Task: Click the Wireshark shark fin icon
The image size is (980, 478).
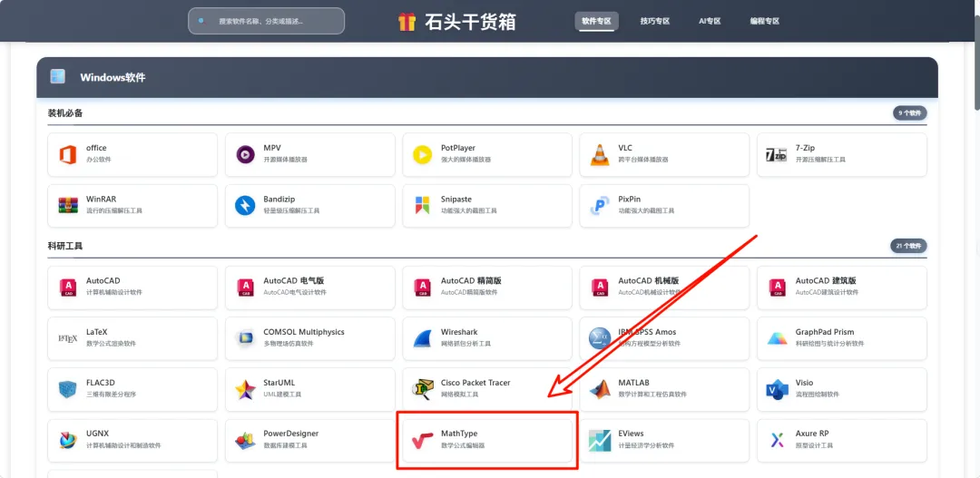Action: (x=423, y=338)
